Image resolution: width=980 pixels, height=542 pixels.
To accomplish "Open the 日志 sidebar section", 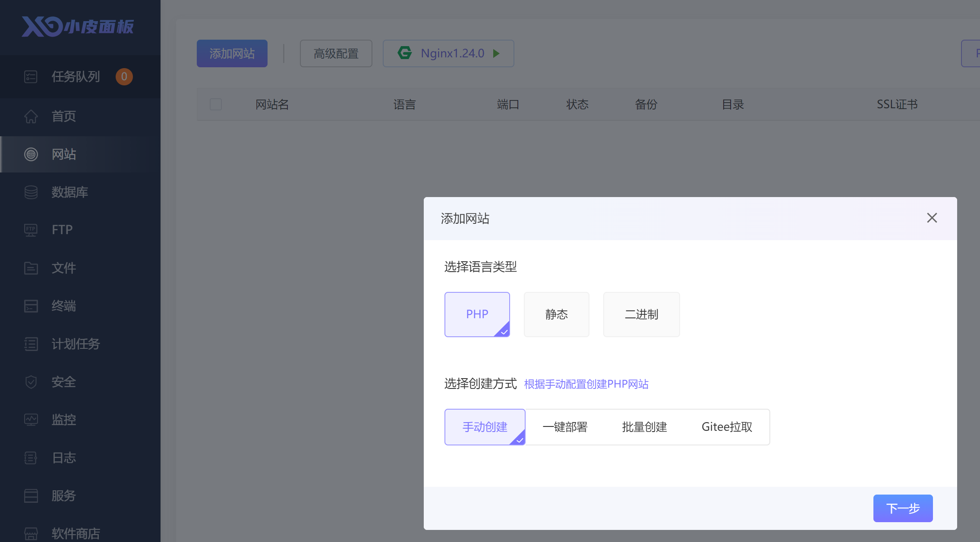I will (x=80, y=458).
